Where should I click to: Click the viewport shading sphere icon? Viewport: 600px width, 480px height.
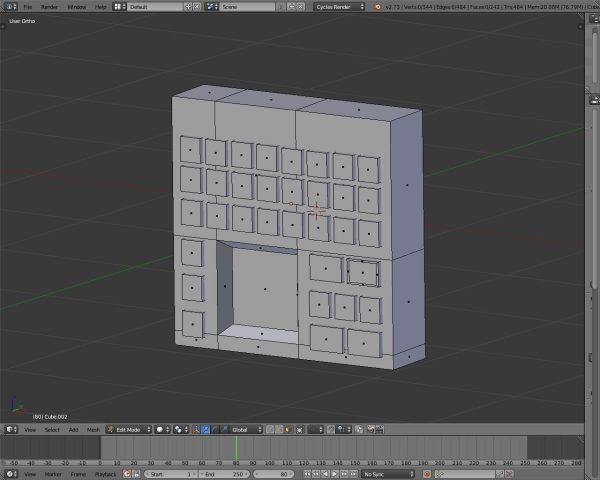(x=162, y=429)
